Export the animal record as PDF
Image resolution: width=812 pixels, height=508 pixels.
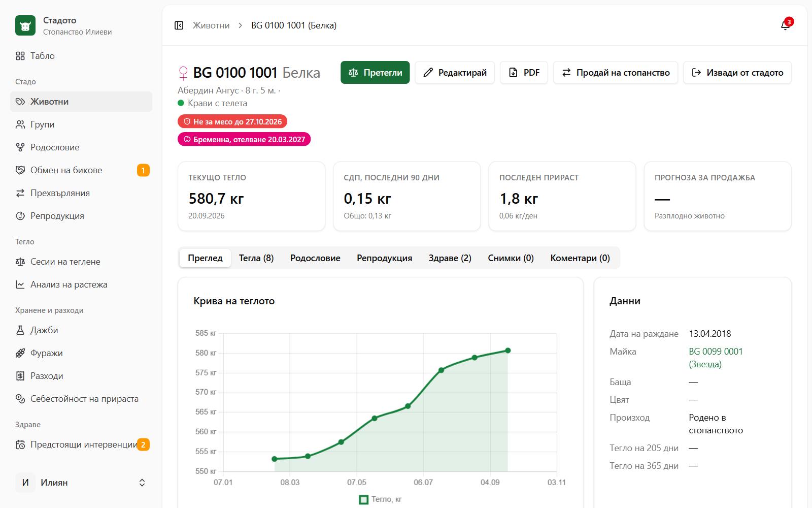tap(524, 73)
